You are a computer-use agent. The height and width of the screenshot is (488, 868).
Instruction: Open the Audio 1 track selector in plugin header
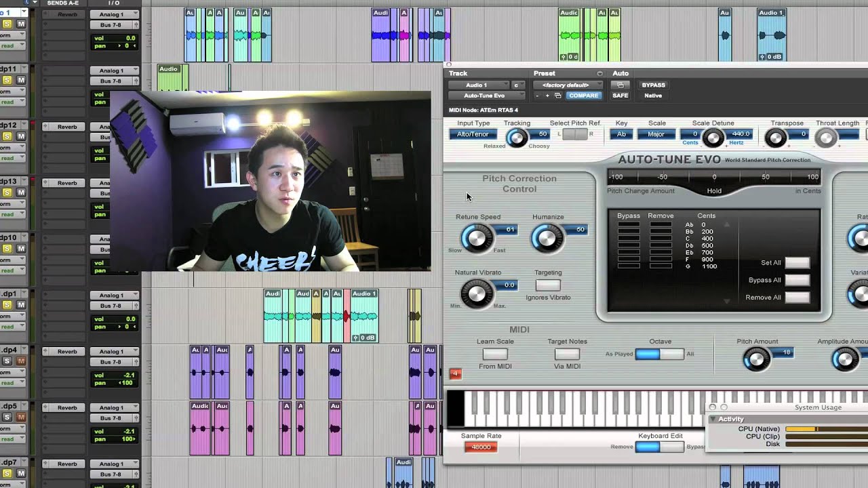479,85
